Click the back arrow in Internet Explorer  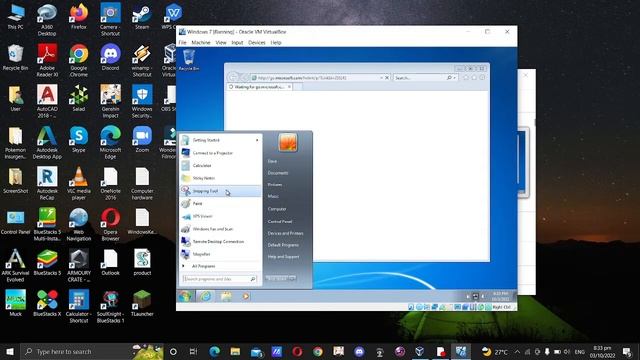point(233,77)
